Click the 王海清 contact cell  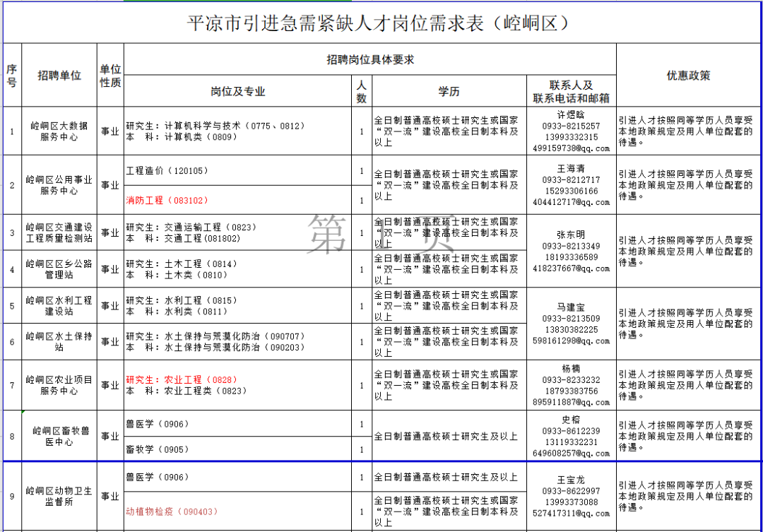click(x=572, y=185)
